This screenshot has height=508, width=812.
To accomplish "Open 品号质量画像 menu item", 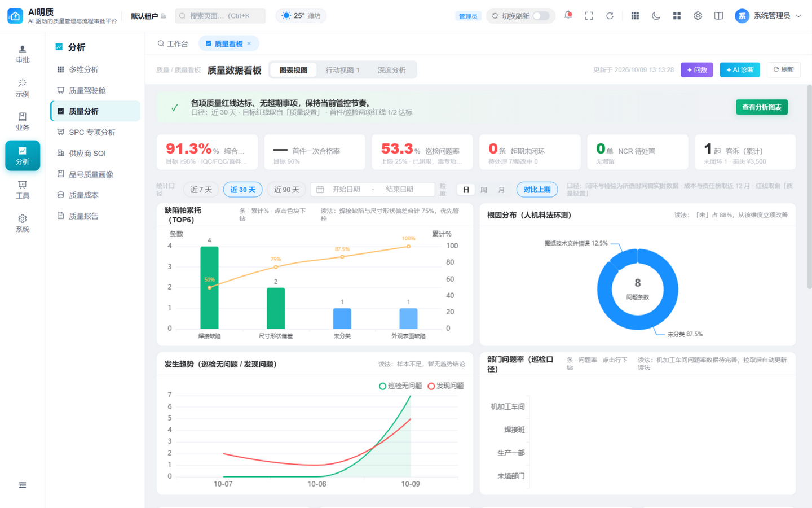I will point(95,174).
